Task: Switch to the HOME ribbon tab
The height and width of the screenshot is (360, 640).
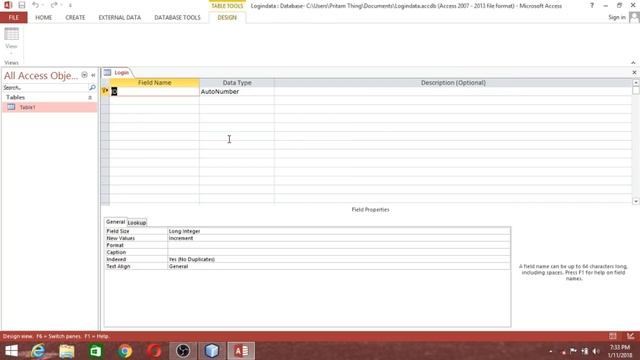Action: (x=43, y=18)
